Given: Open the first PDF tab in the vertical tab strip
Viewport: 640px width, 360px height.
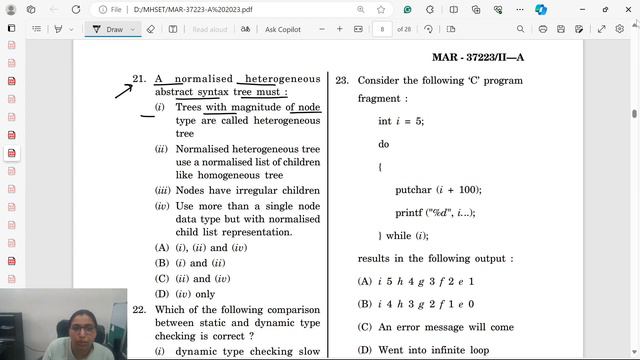Looking at the screenshot, I should click(11, 45).
